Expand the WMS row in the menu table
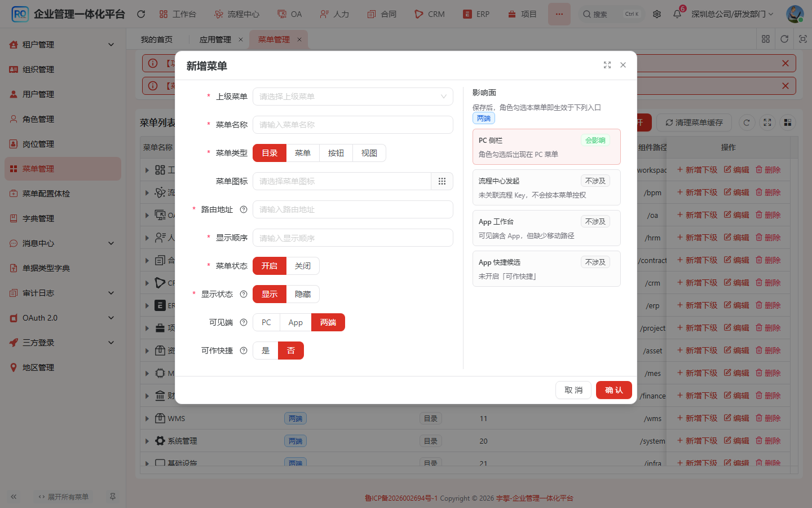This screenshot has width=812, height=508. 147,418
